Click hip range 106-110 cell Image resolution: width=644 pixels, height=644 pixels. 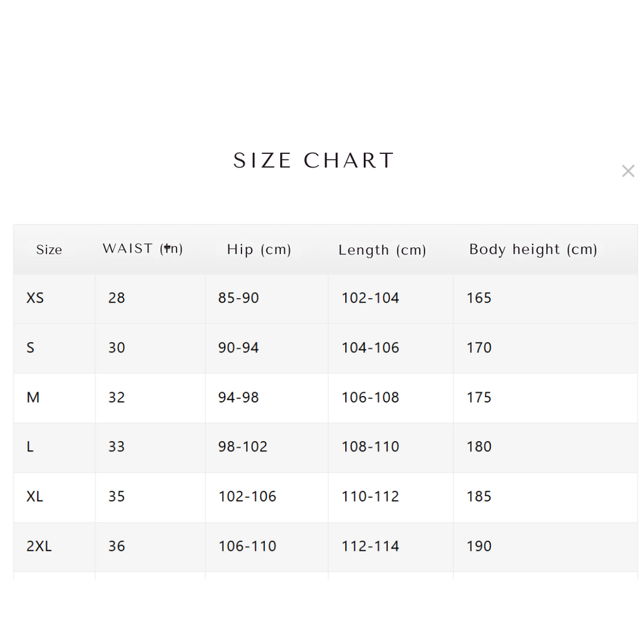247,546
